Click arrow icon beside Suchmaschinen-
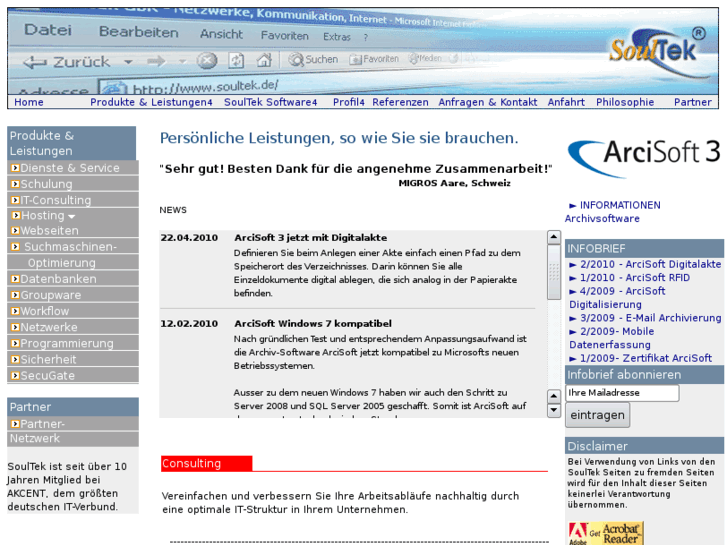The image size is (727, 545). pyautogui.click(x=15, y=247)
